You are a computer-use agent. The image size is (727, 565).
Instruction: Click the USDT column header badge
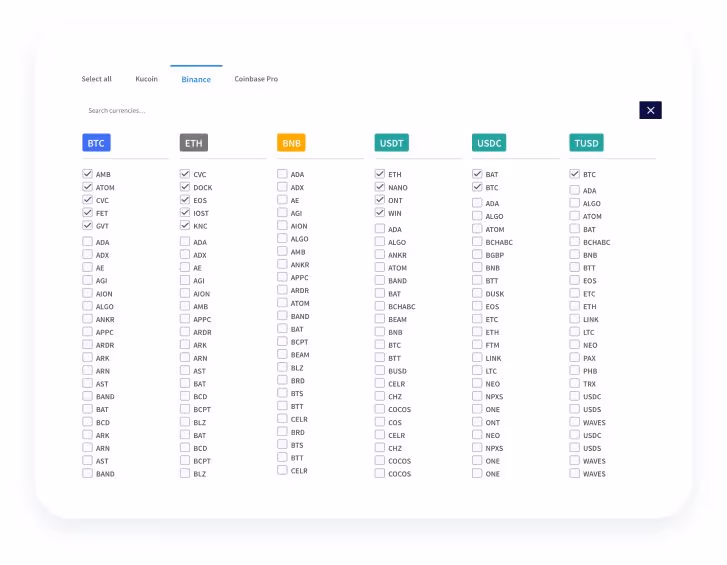pos(392,143)
